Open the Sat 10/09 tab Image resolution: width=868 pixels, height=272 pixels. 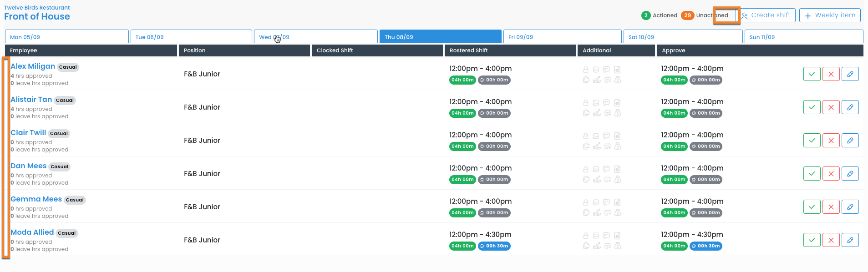[683, 37]
